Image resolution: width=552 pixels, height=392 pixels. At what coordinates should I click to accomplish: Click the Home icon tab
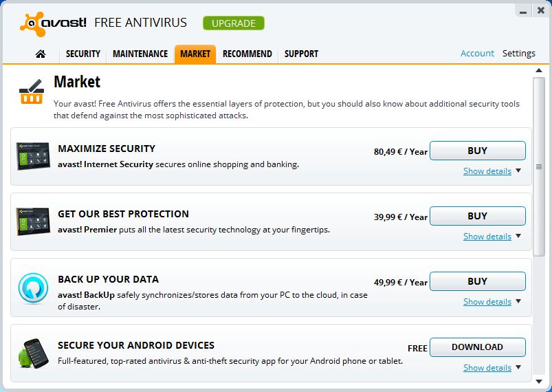[x=41, y=54]
